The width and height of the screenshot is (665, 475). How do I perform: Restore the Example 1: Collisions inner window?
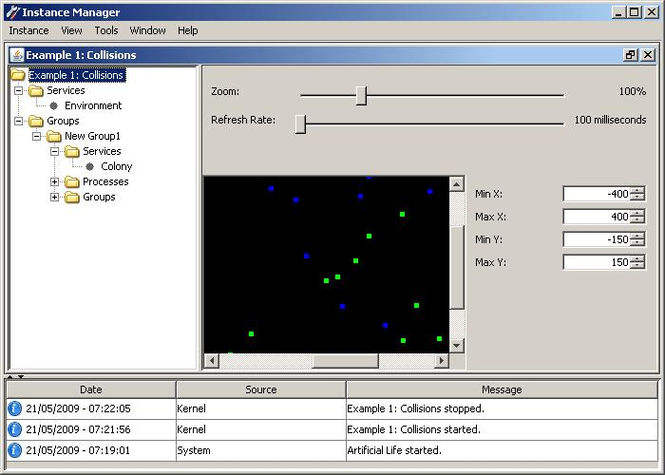(x=630, y=55)
